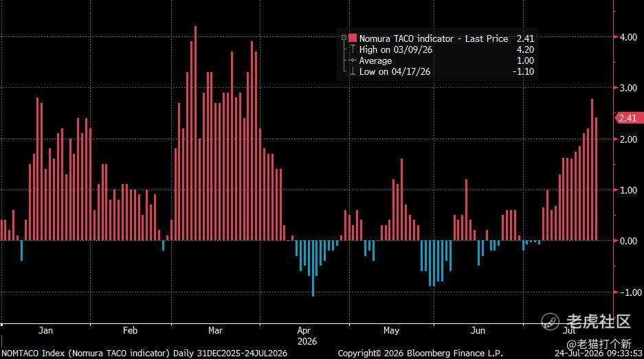644x359 pixels.
Task: Select the 'Average' legend row label
Action: (375, 60)
